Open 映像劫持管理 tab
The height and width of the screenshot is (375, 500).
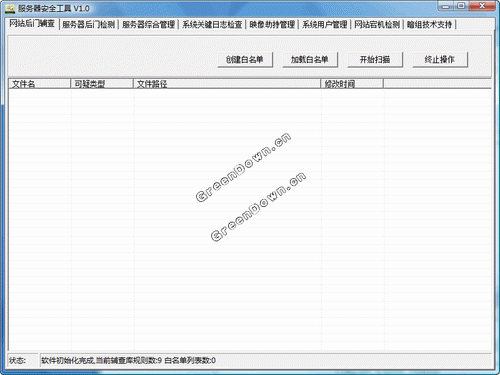(x=272, y=24)
